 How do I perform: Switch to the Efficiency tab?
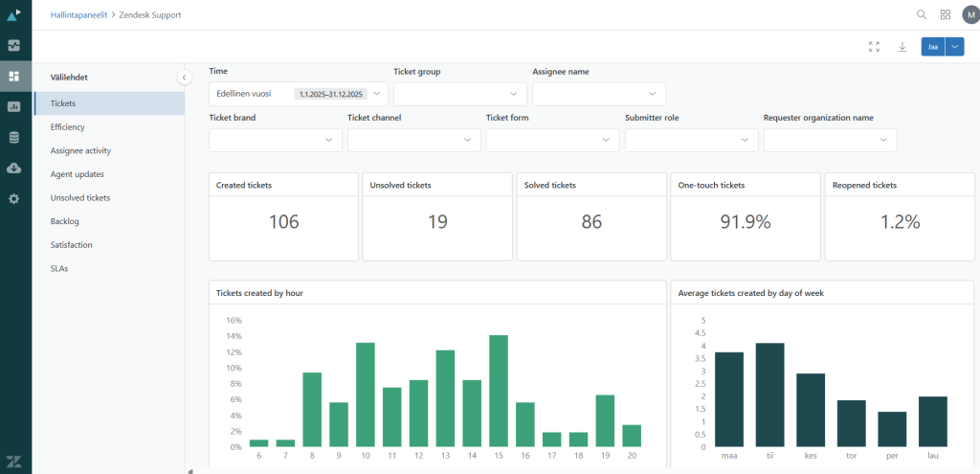68,126
